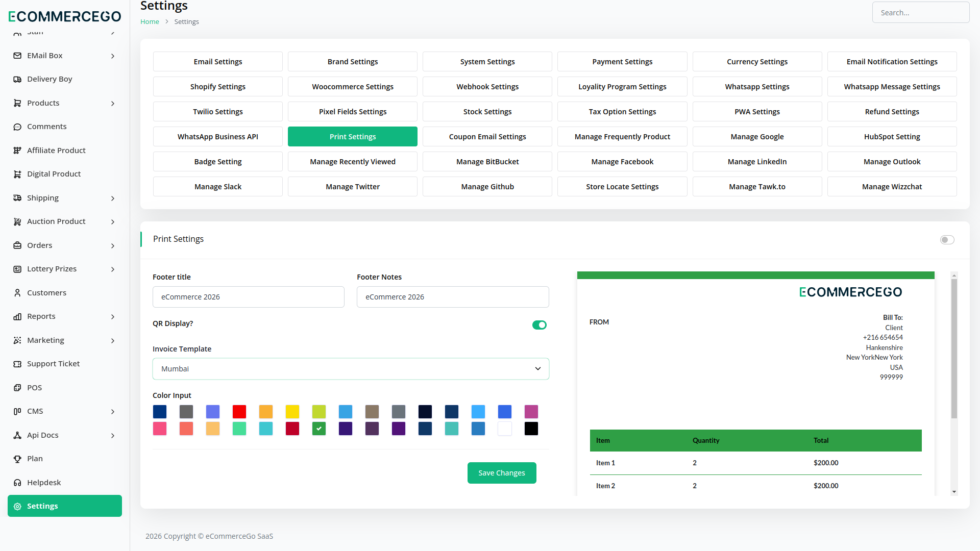Select the checked green color swatch
The image size is (980, 551).
click(319, 429)
